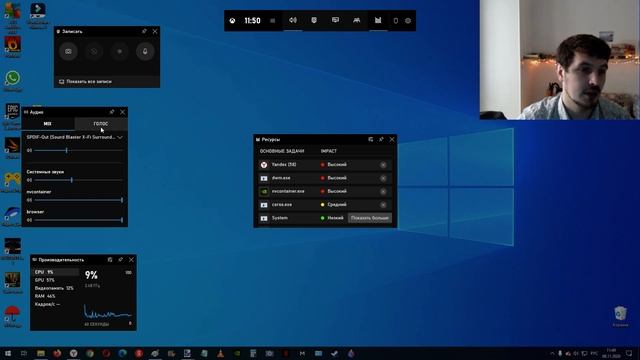Screen dimensions: 640x360
Task: Open the Recycle Bin on desktop
Action: click(x=620, y=317)
